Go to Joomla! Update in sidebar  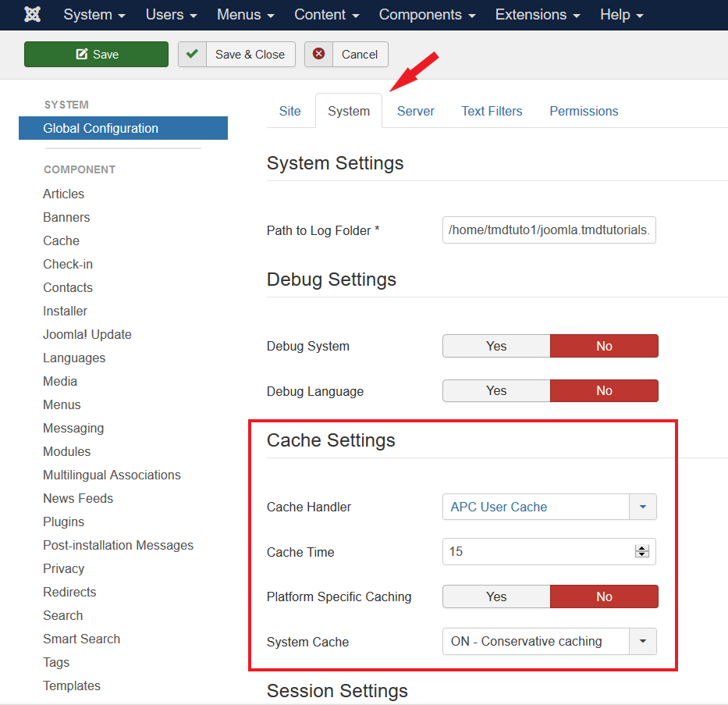[87, 334]
